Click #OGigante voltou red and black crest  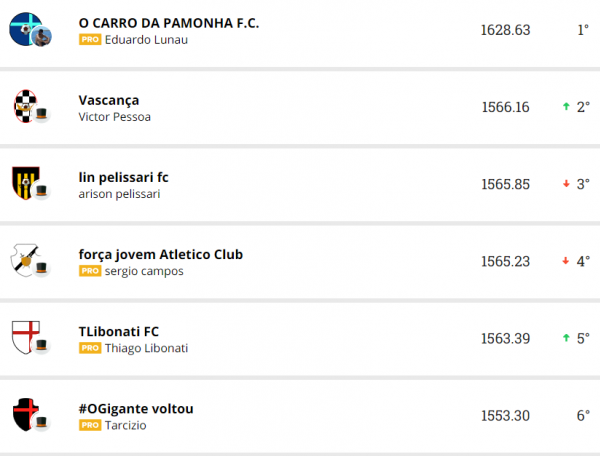click(x=26, y=413)
